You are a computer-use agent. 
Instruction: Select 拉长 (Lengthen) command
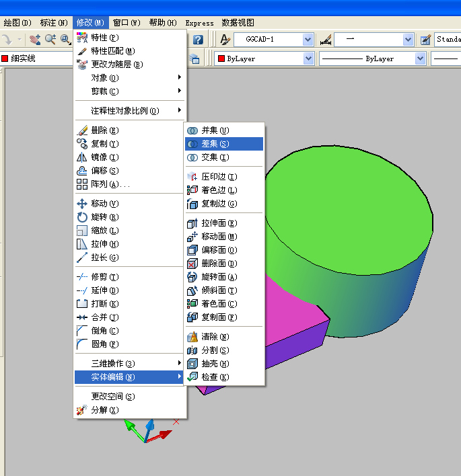[130, 257]
